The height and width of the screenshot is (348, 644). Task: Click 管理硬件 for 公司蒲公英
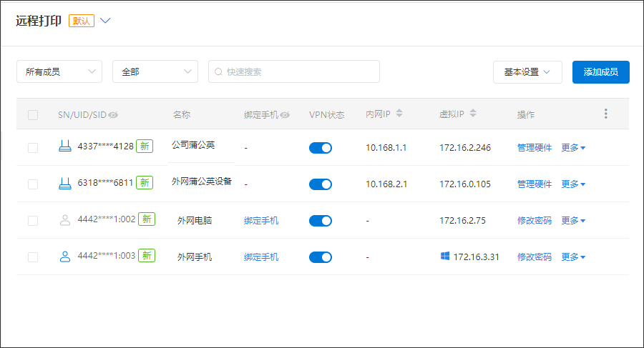click(535, 148)
